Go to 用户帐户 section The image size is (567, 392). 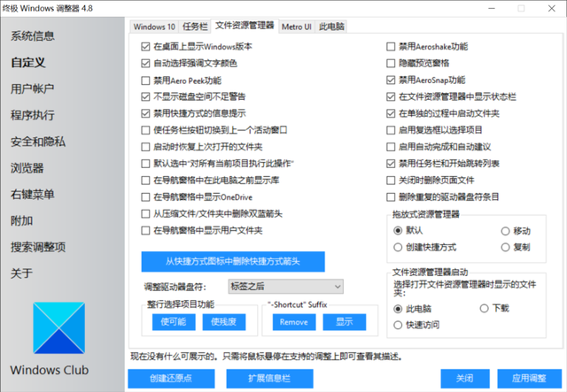pyautogui.click(x=33, y=88)
